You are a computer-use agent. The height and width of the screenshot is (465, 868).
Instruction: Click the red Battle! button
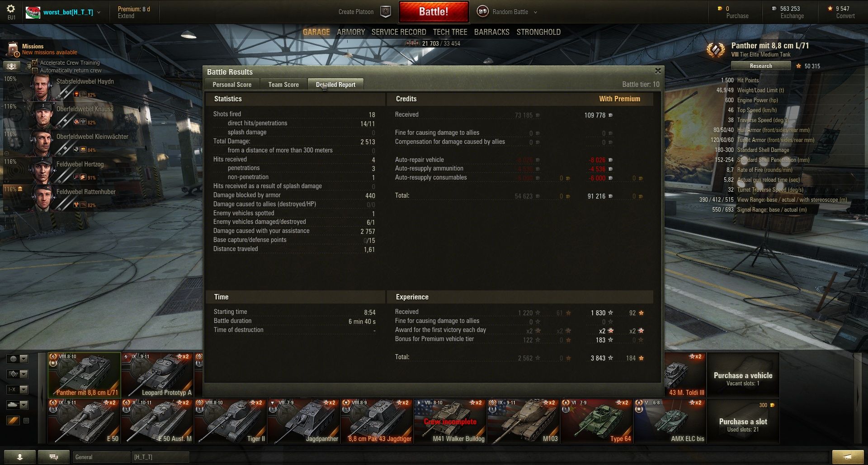[x=434, y=12]
